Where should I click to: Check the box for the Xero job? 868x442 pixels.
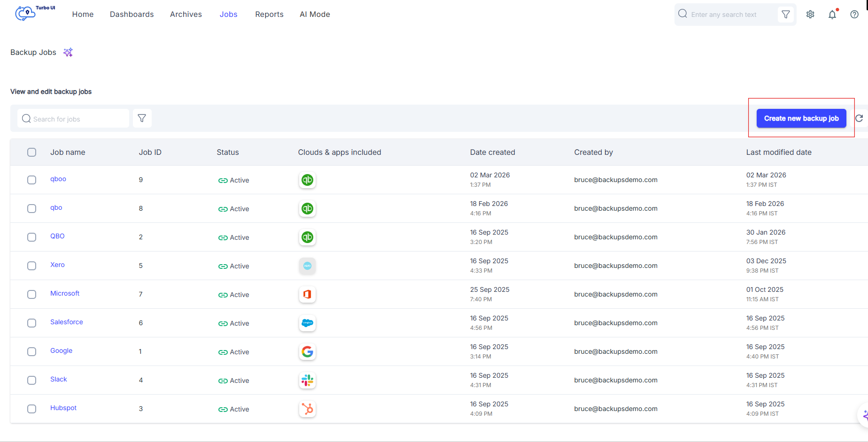tap(31, 266)
